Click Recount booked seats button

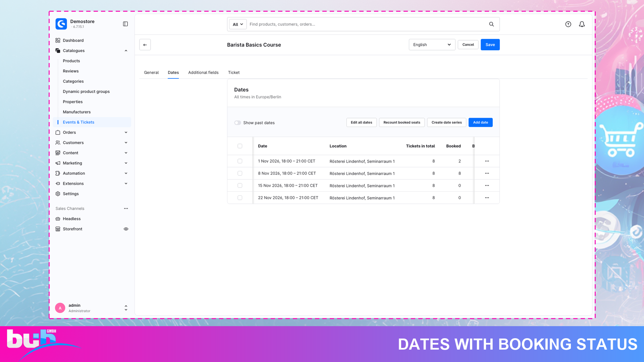click(x=402, y=122)
